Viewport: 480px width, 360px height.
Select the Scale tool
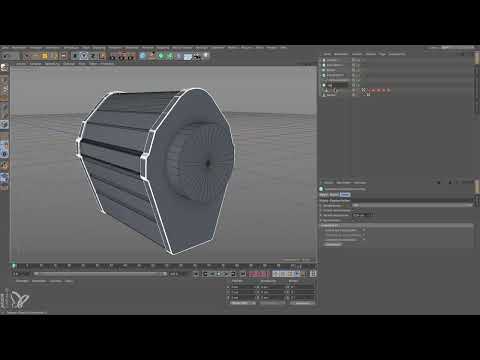click(54, 56)
